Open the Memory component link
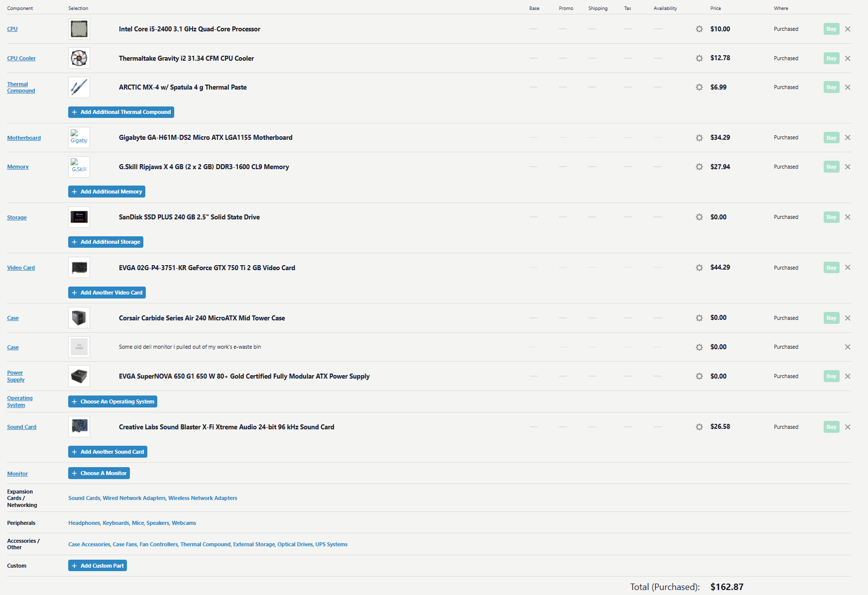The image size is (868, 595). tap(18, 167)
